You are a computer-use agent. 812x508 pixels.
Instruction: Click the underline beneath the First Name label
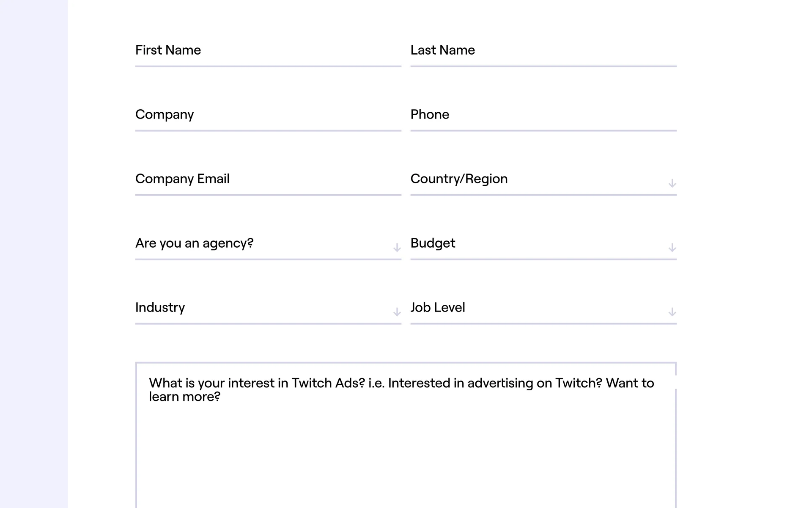268,66
